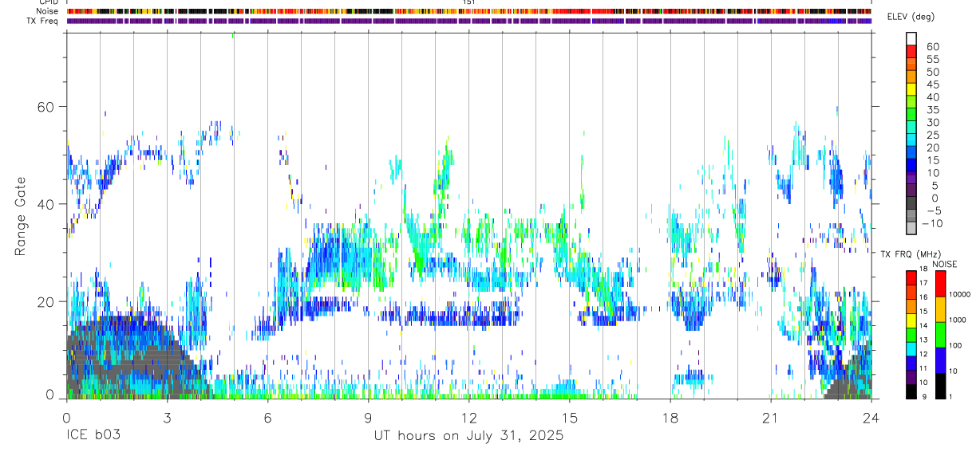Click the '17' label on the TX FRQ colorbar
Image resolution: width=980 pixels, height=452 pixels.
923,283
